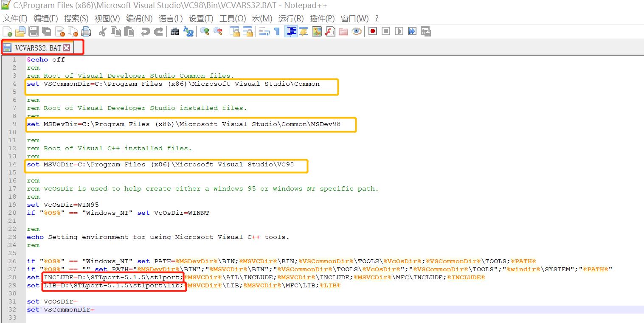Cut selection with the scissors icon
The image size is (644, 323).
pyautogui.click(x=102, y=31)
